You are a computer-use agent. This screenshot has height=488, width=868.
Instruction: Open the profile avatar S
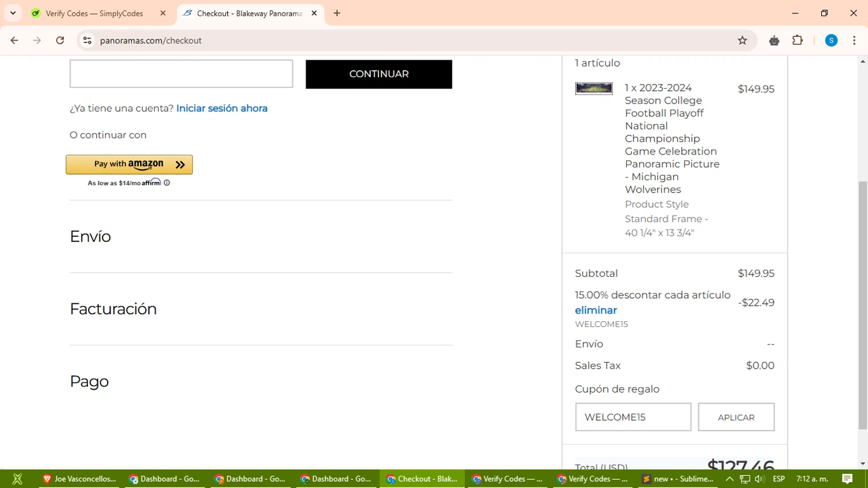[832, 41]
